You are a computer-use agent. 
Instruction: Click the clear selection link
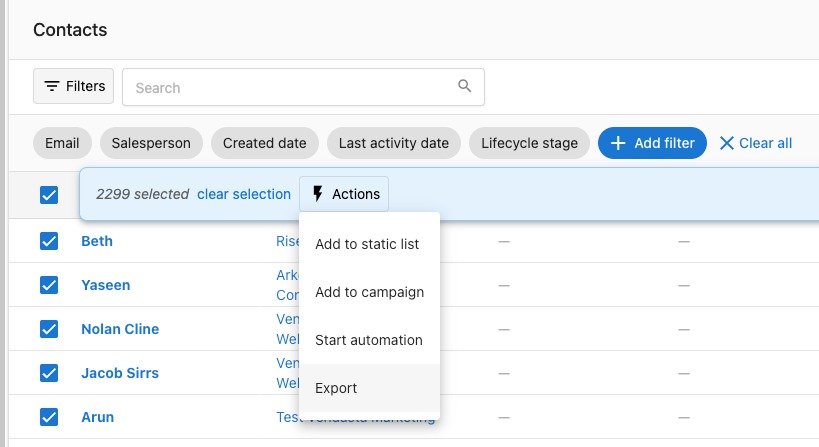click(243, 194)
